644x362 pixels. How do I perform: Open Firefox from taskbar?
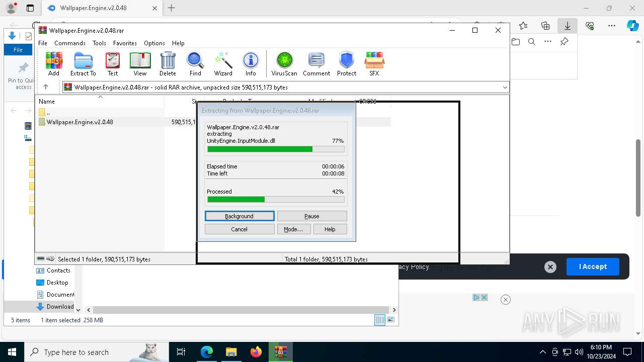256,352
